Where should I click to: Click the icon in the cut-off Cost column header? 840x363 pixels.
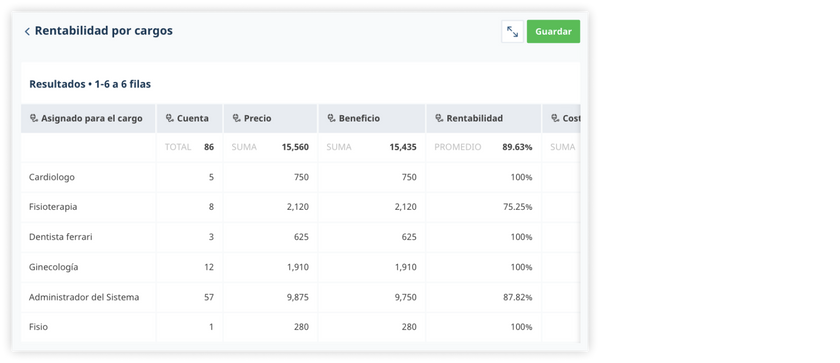555,118
